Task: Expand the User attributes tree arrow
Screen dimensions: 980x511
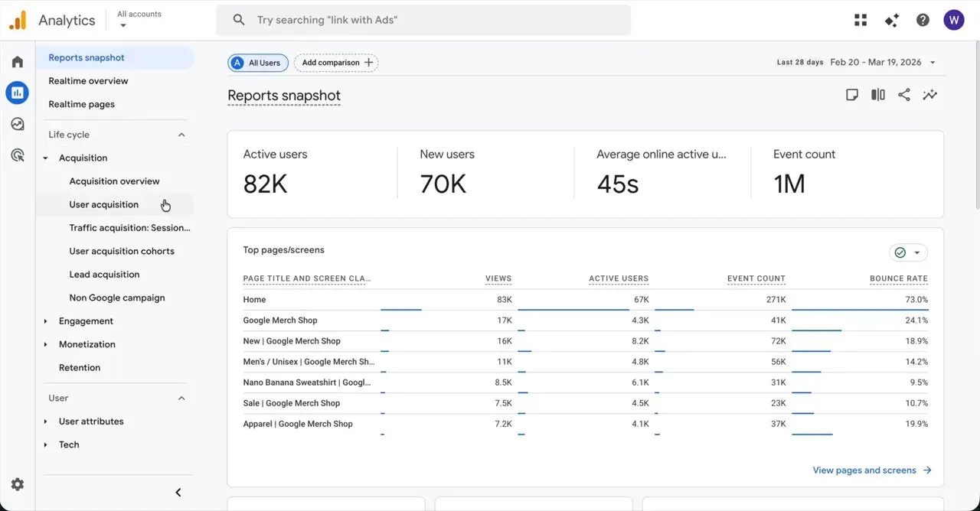Action: (45, 421)
